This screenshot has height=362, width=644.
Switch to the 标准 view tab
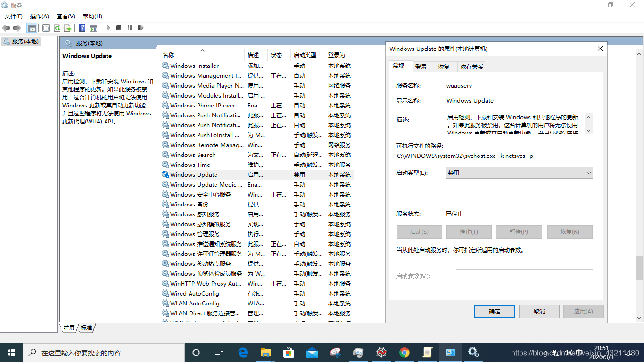(x=86, y=328)
